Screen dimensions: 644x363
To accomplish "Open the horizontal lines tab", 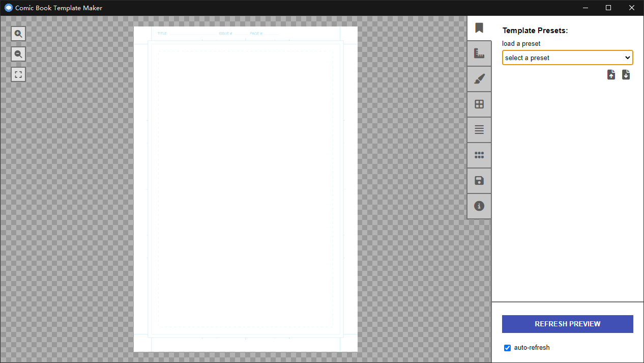I will point(479,130).
